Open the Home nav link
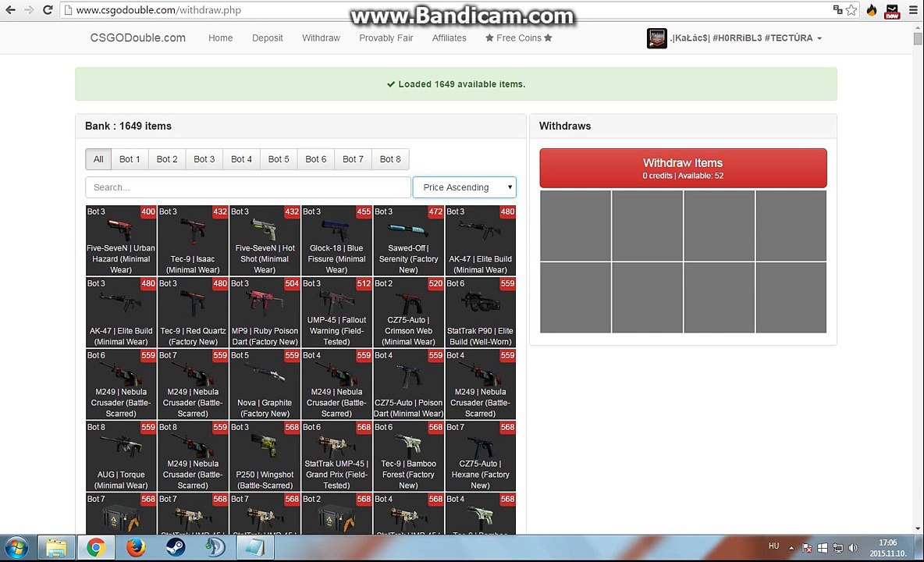This screenshot has width=924, height=562. pyautogui.click(x=220, y=37)
